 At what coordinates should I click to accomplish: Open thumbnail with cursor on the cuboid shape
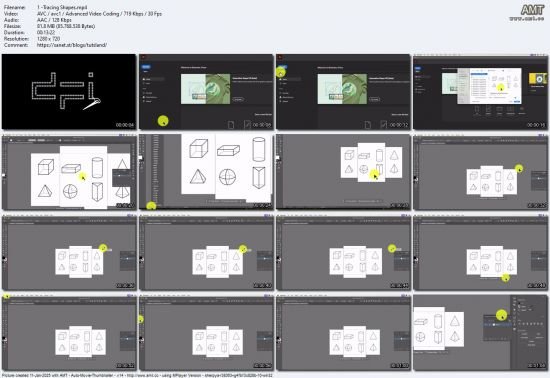point(69,172)
